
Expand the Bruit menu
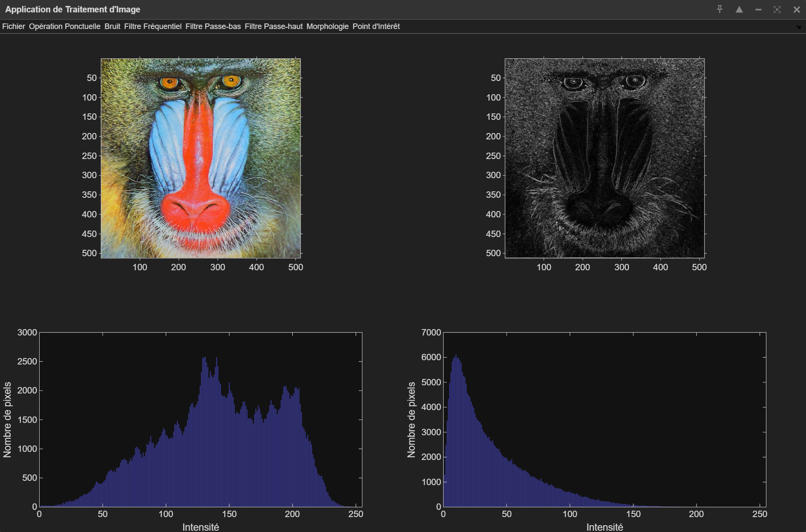tap(112, 26)
